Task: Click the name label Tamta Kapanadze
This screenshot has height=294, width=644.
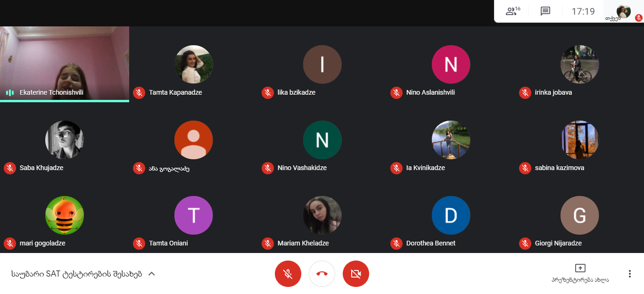Action: 175,93
